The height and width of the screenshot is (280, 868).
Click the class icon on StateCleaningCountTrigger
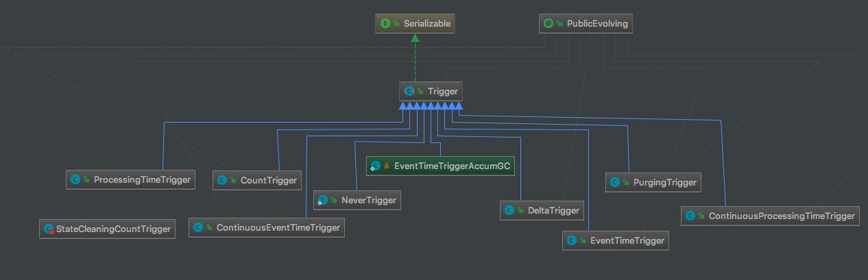coord(49,229)
